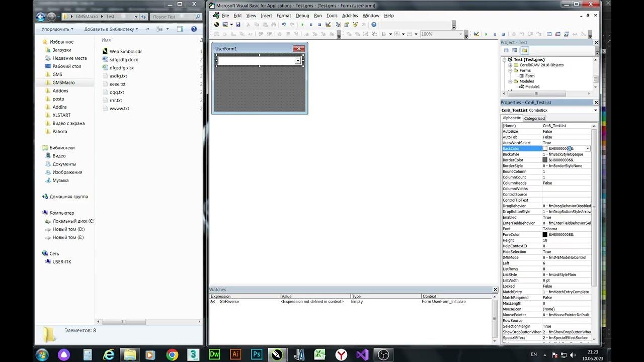Image resolution: width=644 pixels, height=362 pixels.
Task: Click Toggle Folders icon in Project panel
Action: 525,50
